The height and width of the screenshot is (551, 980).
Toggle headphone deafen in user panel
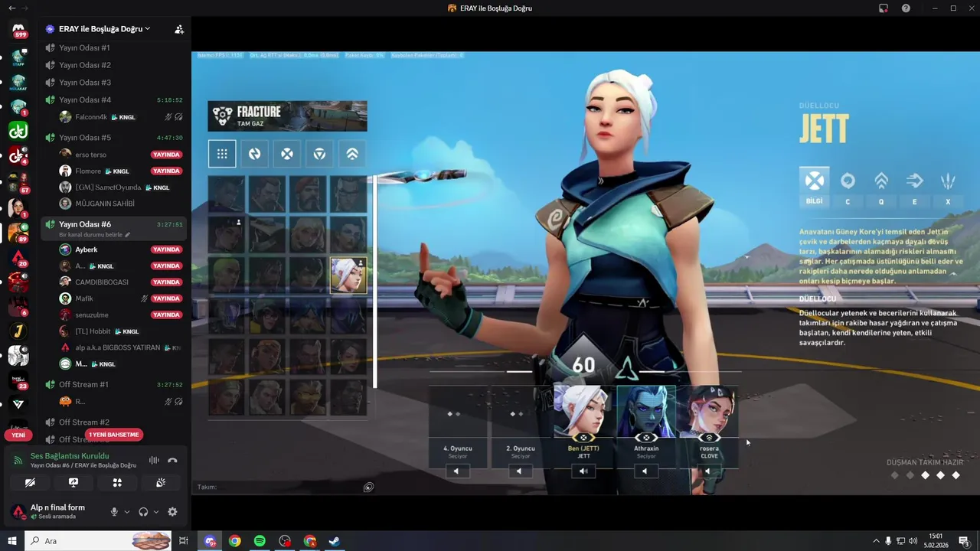point(143,512)
